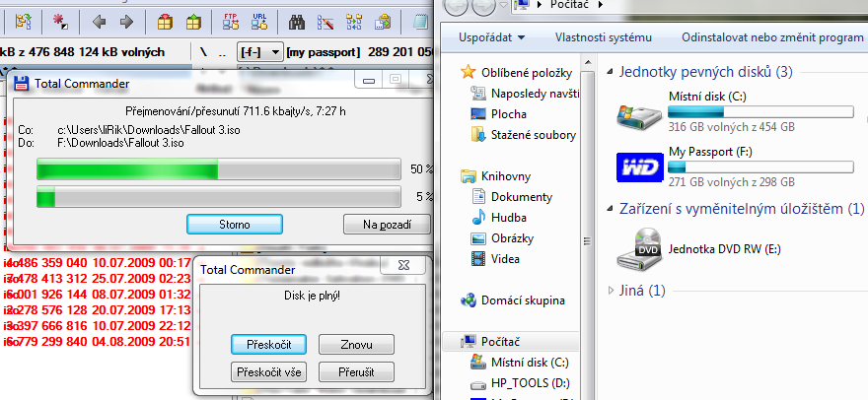Go back with the left arrow icon
Image resolution: width=868 pixels, height=400 pixels.
99,22
